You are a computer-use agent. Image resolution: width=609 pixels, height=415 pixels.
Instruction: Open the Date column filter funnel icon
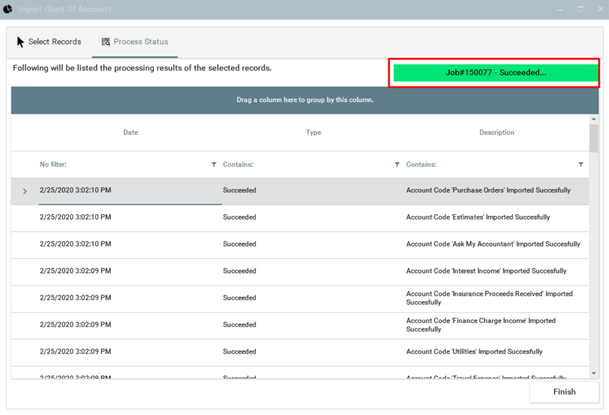[213, 165]
